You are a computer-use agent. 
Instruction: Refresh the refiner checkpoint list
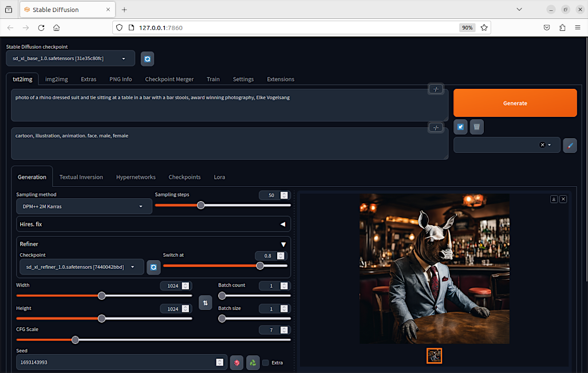(x=153, y=267)
